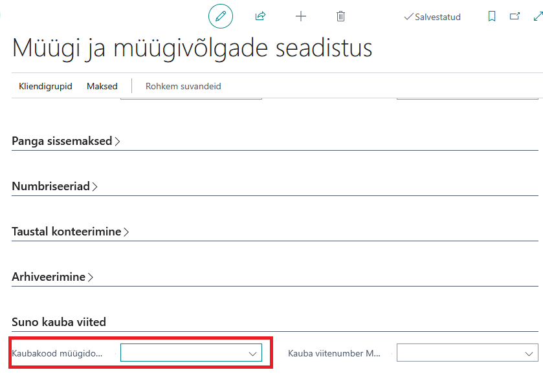
Task: Expand the Arhiveerimine section
Action: [52, 277]
